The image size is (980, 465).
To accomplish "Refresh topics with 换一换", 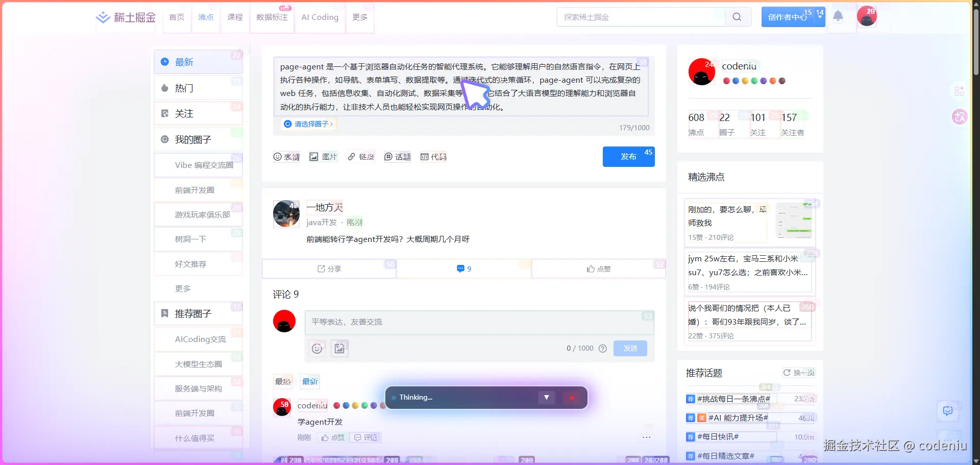I will [x=799, y=373].
